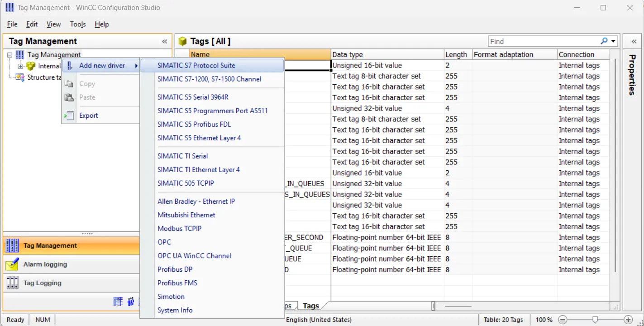Click the vertical scrollbar of tags table
This screenshot has height=326, width=644.
pyautogui.click(x=615, y=165)
